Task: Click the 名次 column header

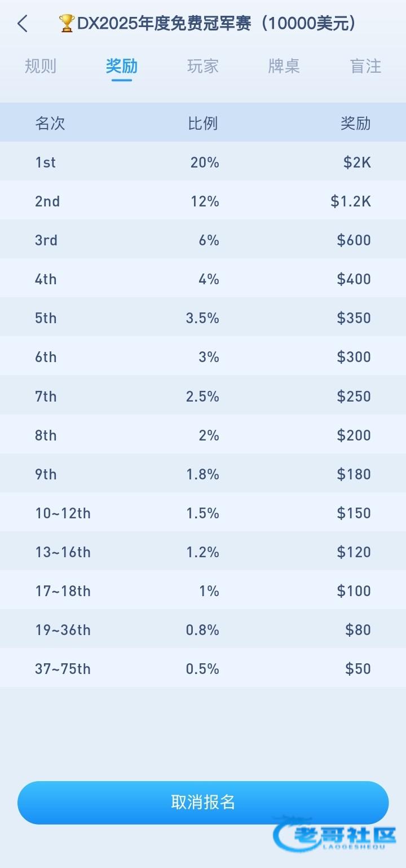Action: 50,123
